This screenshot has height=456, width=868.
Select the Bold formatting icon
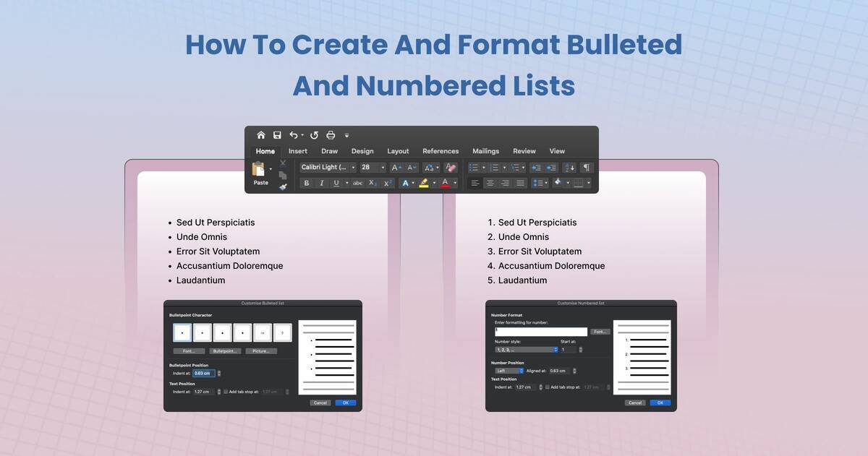pyautogui.click(x=307, y=182)
